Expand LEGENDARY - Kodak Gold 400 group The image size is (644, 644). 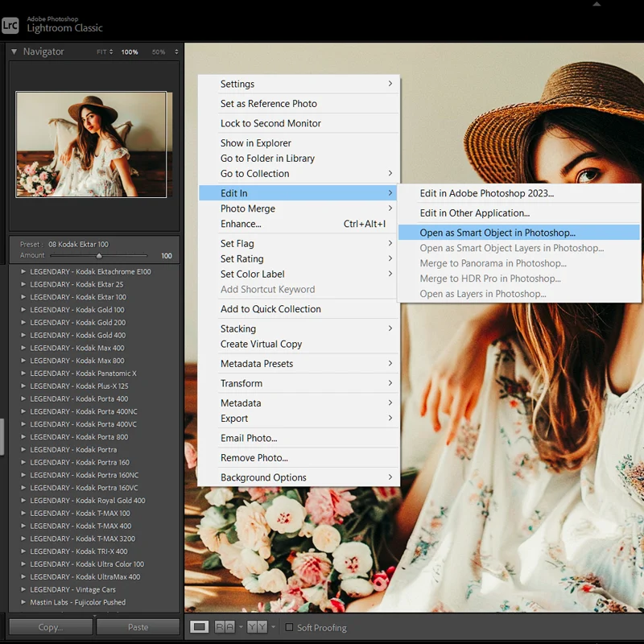click(23, 335)
